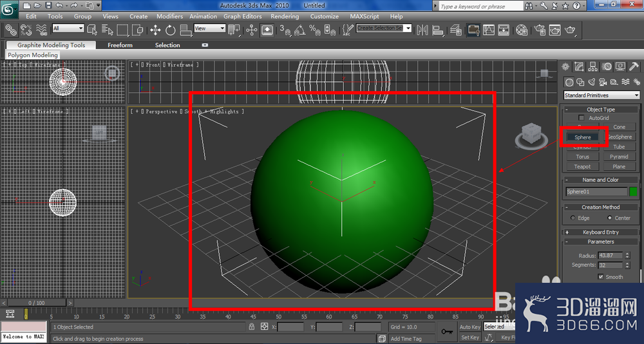
Task: Toggle the 3D Snaps icon
Action: pyautogui.click(x=285, y=30)
